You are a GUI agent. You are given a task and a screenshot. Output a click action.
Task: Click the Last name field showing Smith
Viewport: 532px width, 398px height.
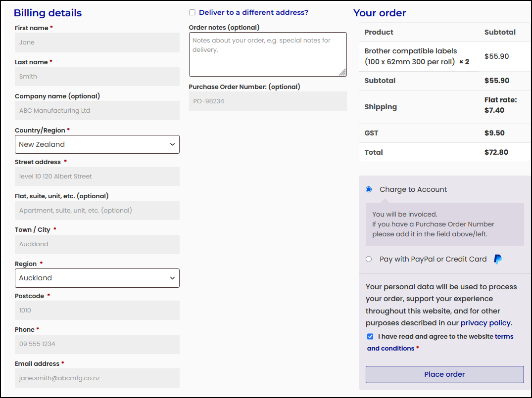click(97, 76)
